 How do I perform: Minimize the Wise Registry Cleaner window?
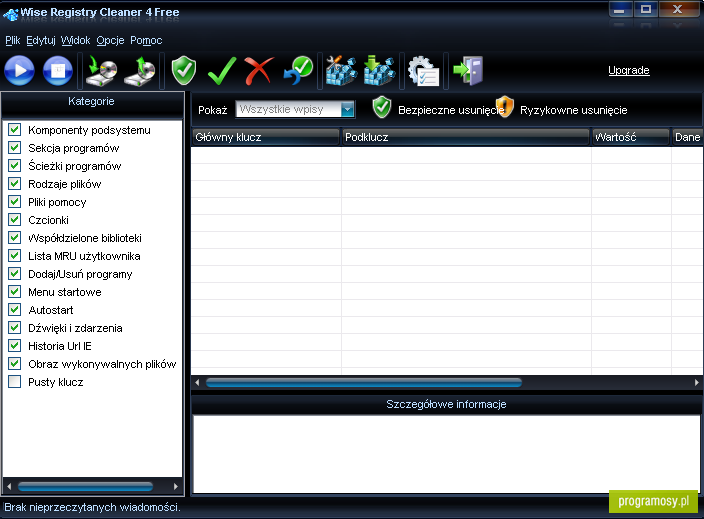(620, 9)
